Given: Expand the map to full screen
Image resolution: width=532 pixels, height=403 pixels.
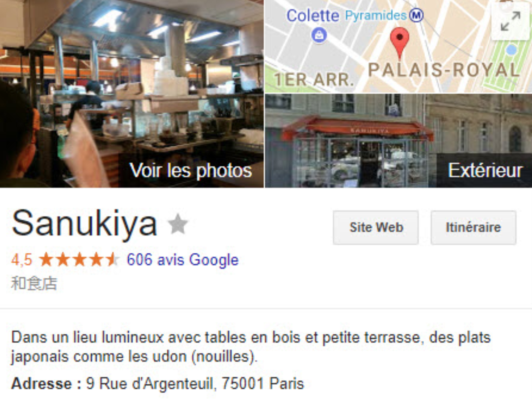Looking at the screenshot, I should click(x=510, y=21).
